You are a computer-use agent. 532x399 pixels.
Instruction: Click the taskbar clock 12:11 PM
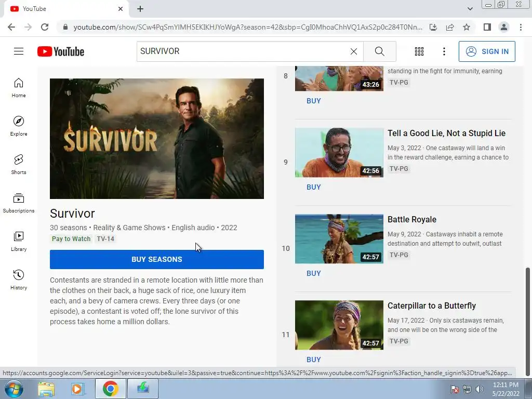[x=506, y=389]
